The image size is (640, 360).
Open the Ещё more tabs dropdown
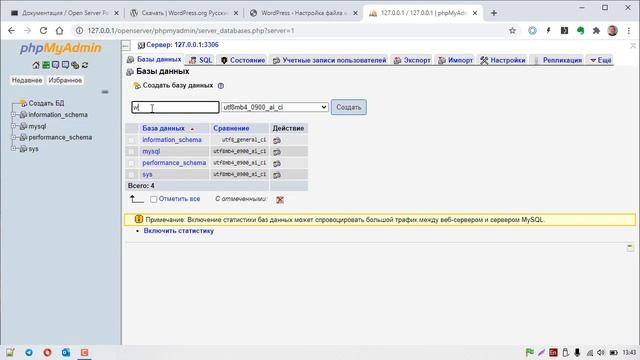pos(600,60)
